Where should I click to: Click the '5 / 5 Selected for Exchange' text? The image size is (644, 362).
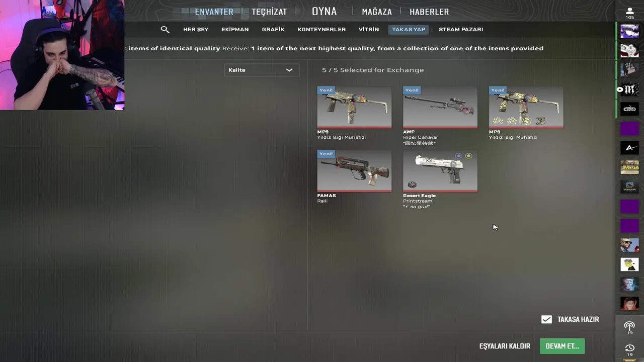pyautogui.click(x=373, y=70)
